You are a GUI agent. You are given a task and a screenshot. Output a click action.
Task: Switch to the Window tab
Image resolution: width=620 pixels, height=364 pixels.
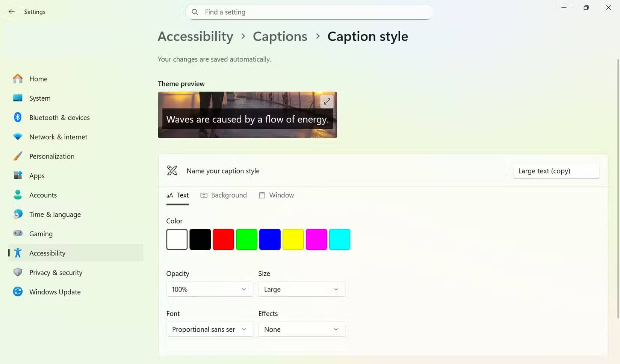[276, 195]
